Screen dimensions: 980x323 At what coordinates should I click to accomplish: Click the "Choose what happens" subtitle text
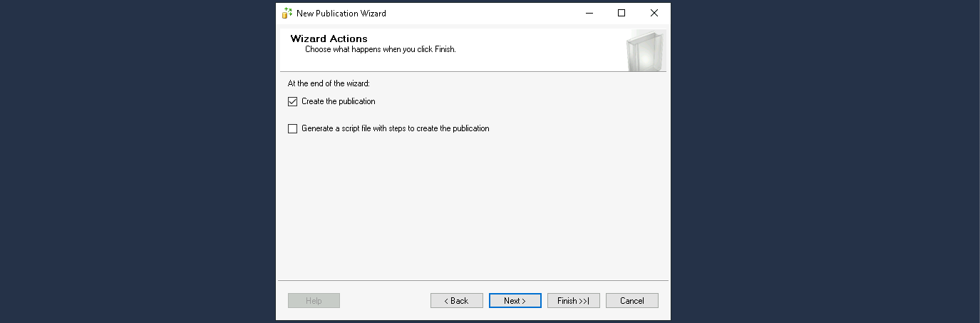click(380, 50)
